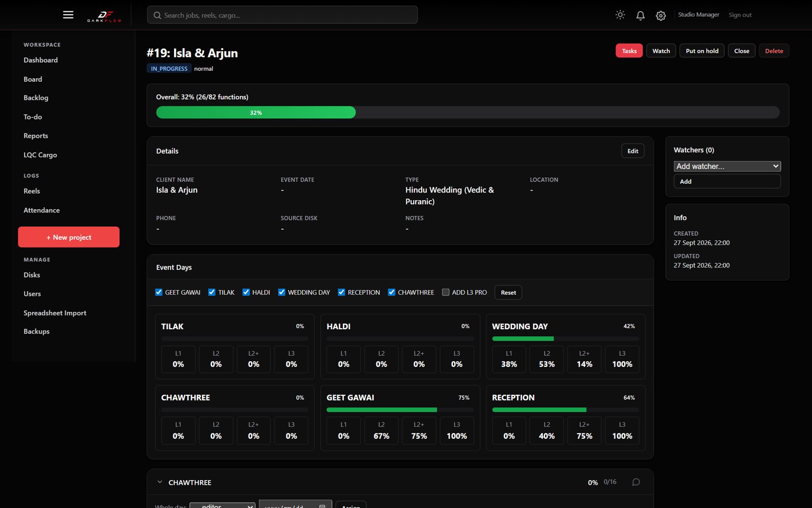Open CHAWTHREE comment bubble icon
This screenshot has height=508, width=812.
tap(636, 482)
